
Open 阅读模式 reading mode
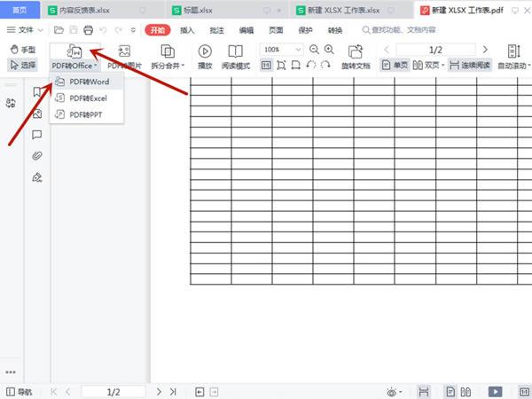(236, 57)
